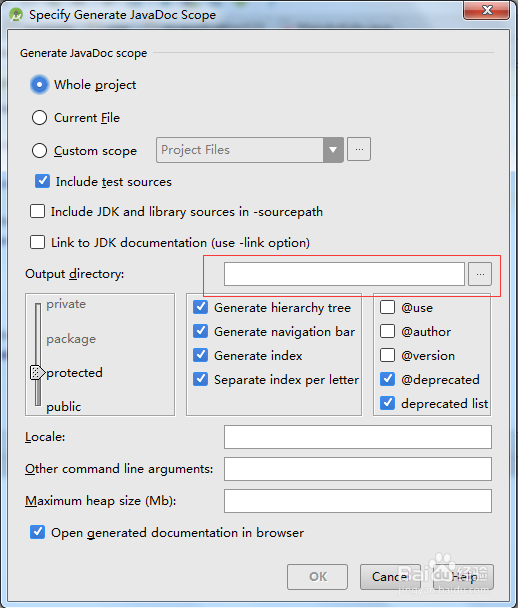The width and height of the screenshot is (518, 608).
Task: Toggle Open generated documentation in browser
Action: tap(38, 532)
